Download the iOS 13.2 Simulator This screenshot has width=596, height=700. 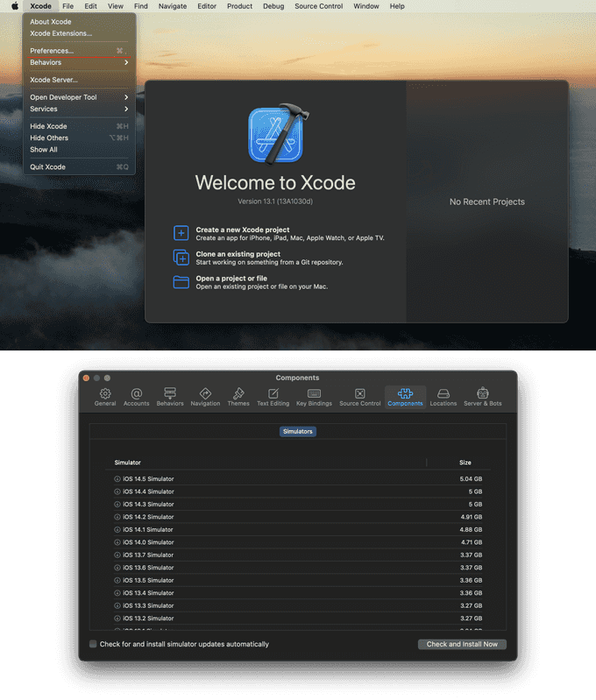pyautogui.click(x=117, y=619)
